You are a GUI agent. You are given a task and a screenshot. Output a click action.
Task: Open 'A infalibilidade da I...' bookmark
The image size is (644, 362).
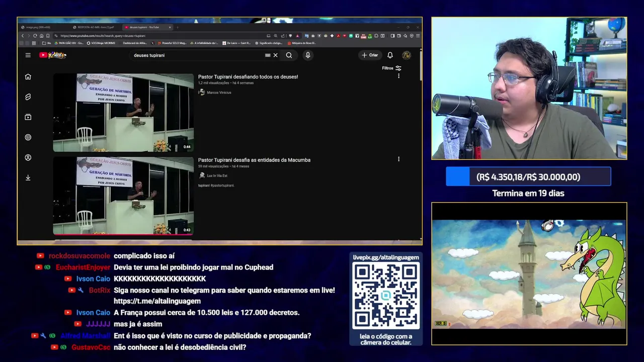(204, 43)
